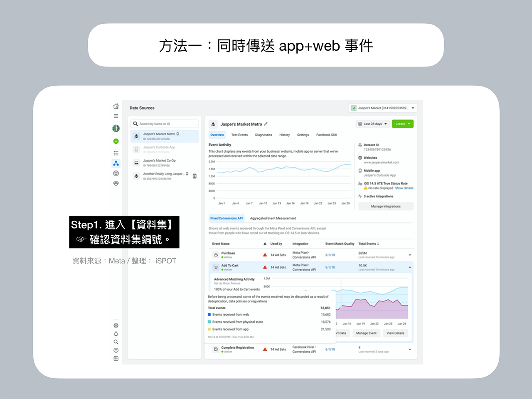532x399 pixels.
Task: Switch to the Diagnostics tab
Action: click(264, 135)
